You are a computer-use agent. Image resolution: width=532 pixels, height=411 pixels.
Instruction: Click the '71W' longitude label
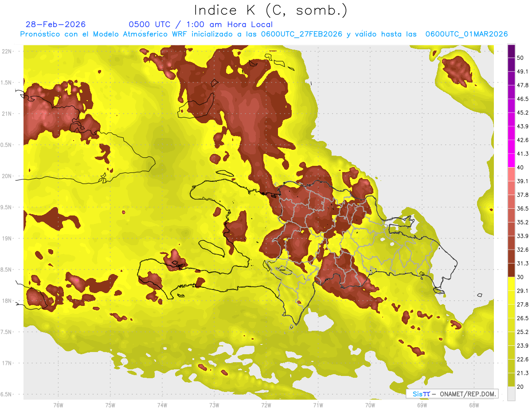click(x=318, y=405)
